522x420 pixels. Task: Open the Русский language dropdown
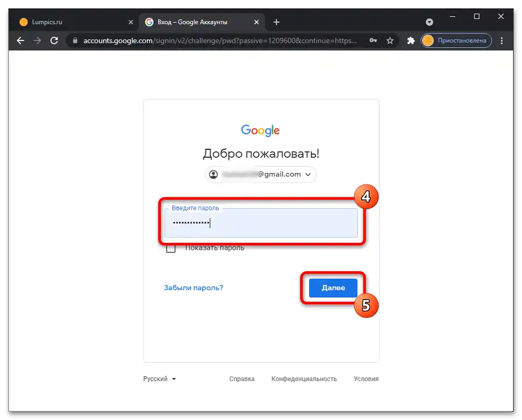tap(159, 378)
